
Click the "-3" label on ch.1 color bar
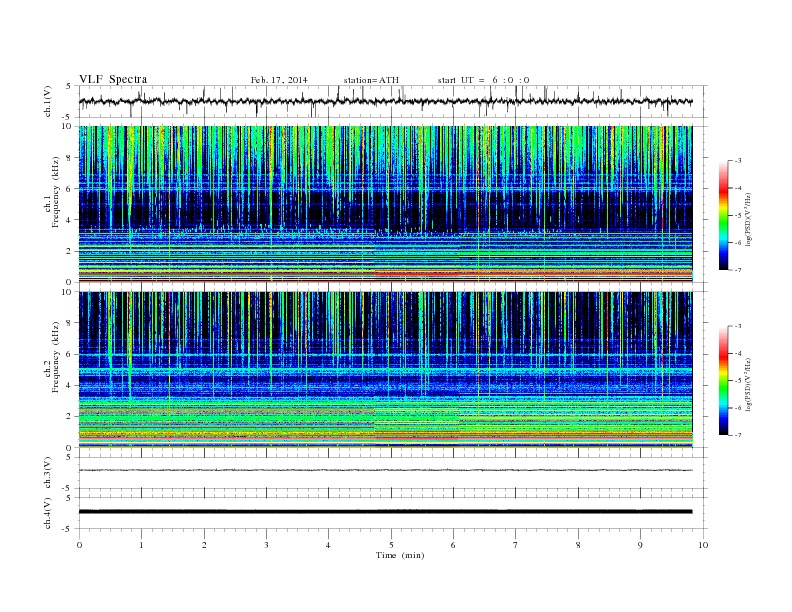point(737,161)
